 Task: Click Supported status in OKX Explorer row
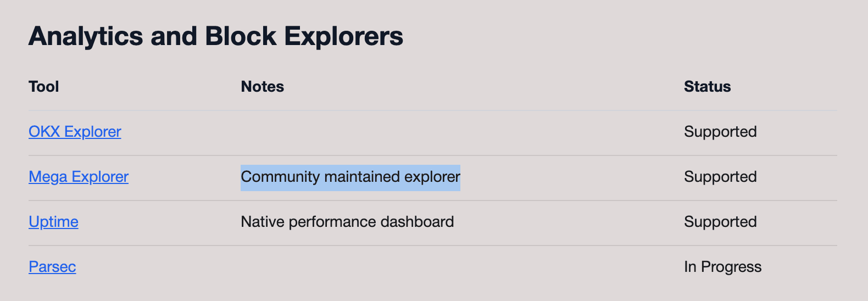tap(720, 132)
